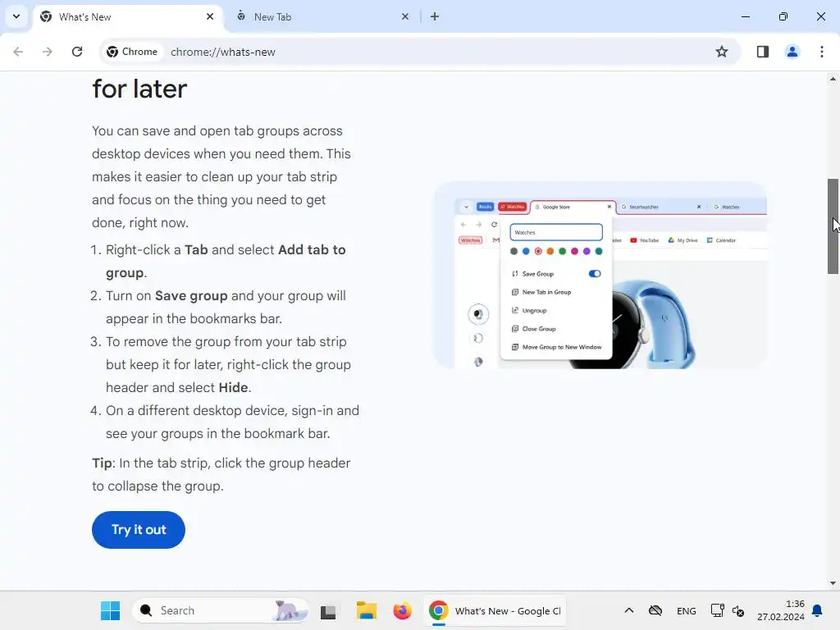Click the bold word 'Hide'

click(x=233, y=387)
